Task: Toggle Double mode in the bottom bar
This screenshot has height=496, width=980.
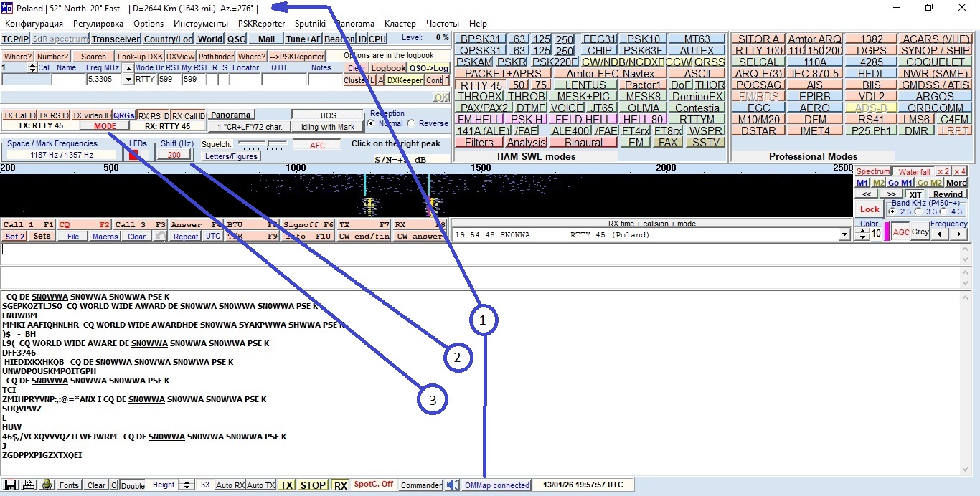Action: pyautogui.click(x=131, y=485)
